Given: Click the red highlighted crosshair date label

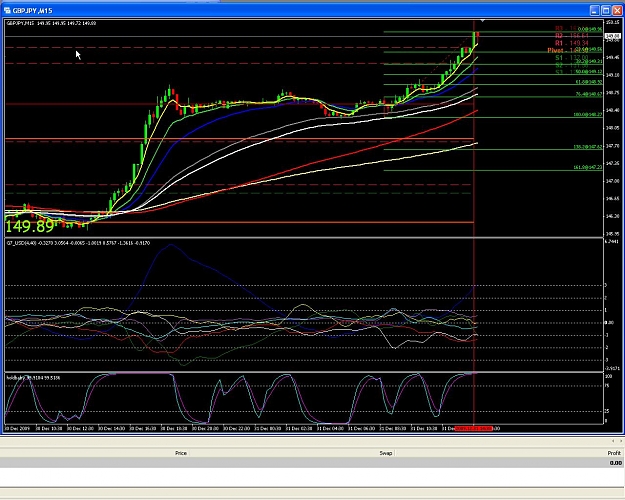Looking at the screenshot, I should tap(474, 429).
